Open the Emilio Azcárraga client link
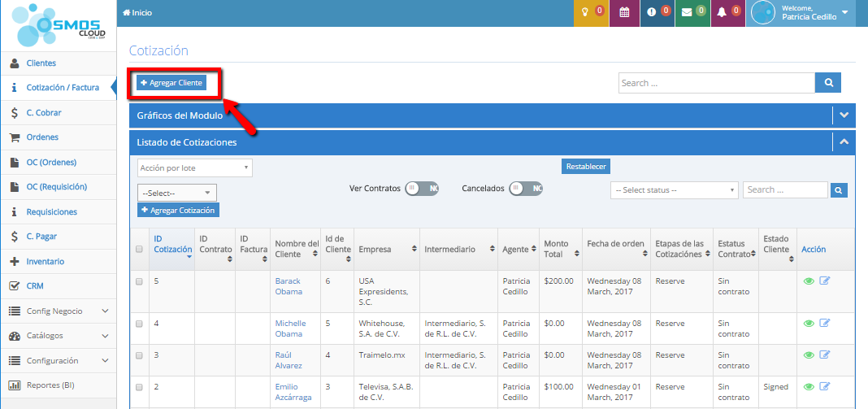Screen dimensions: 868x409 (293, 392)
